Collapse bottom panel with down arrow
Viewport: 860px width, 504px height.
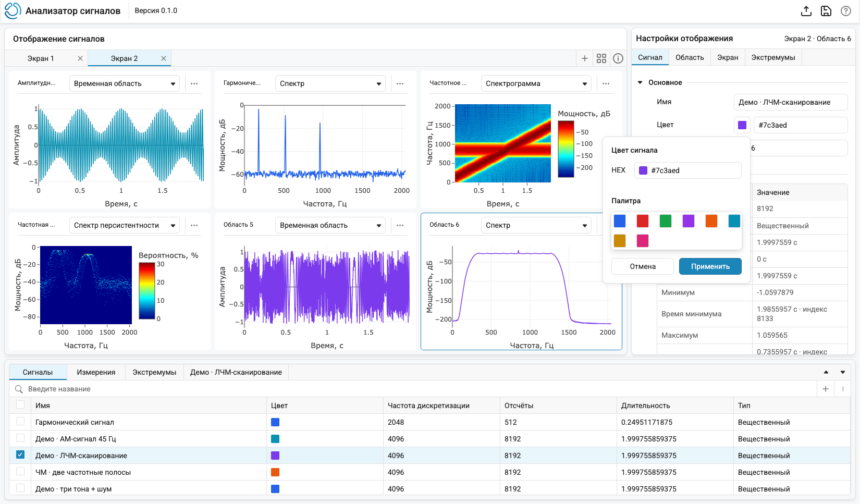[x=843, y=372]
